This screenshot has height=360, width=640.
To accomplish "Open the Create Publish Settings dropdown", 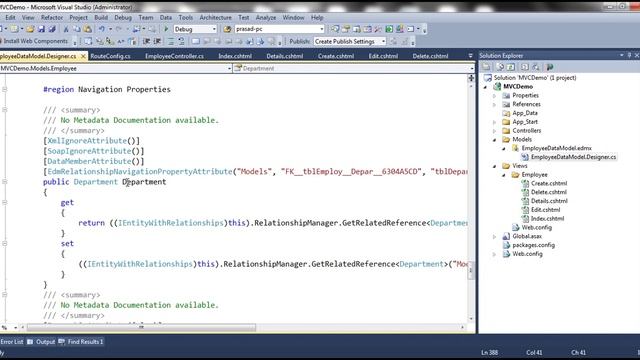I will (x=383, y=41).
